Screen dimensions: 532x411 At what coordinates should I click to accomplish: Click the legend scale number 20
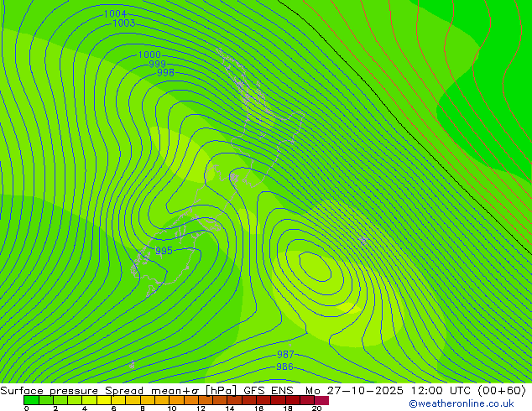click(316, 408)
